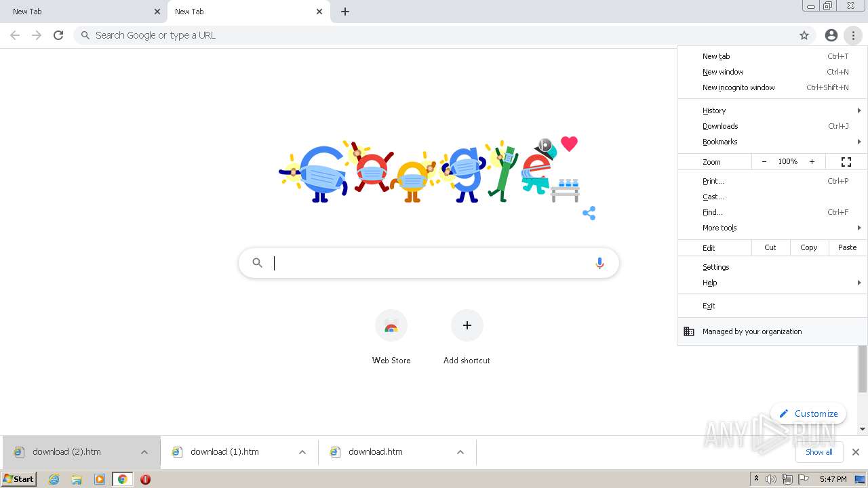Expand options for download (1).htm
This screenshot has height=488, width=868.
point(302,452)
